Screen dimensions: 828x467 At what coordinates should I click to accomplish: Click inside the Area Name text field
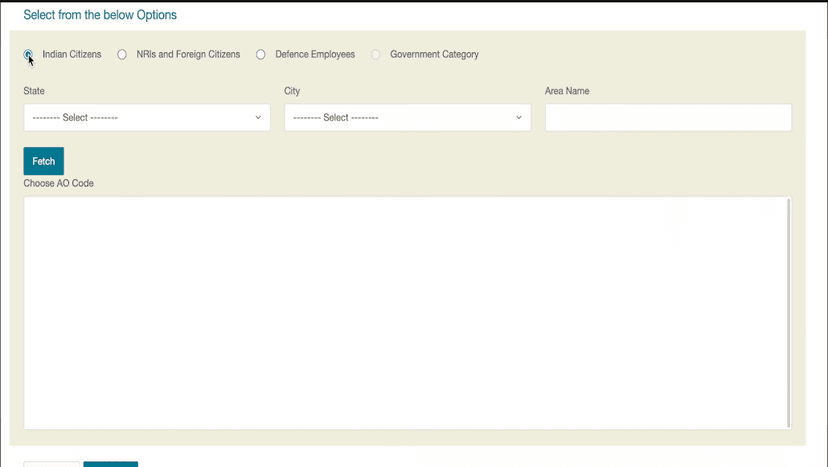(668, 118)
